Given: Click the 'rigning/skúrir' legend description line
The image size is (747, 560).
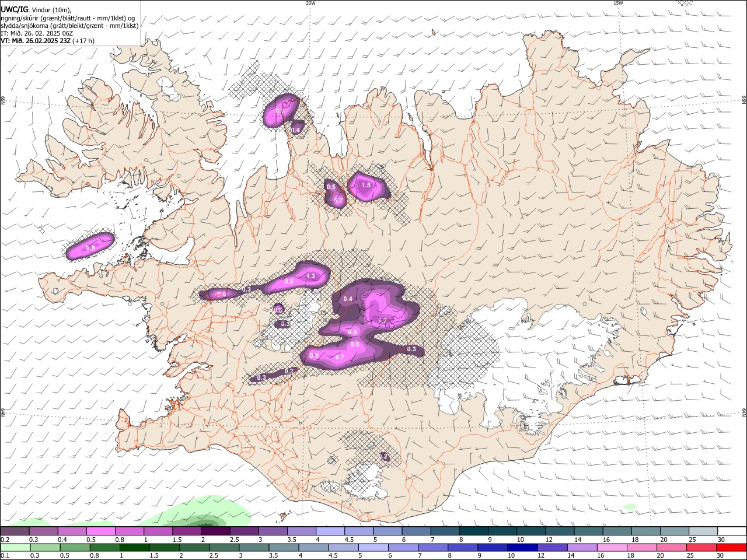Looking at the screenshot, I should click(68, 17).
